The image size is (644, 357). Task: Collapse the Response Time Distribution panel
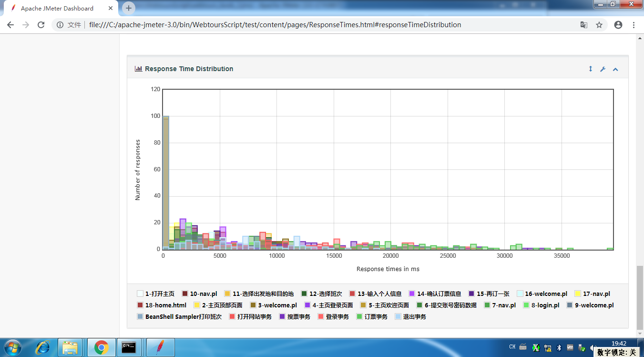(x=615, y=69)
